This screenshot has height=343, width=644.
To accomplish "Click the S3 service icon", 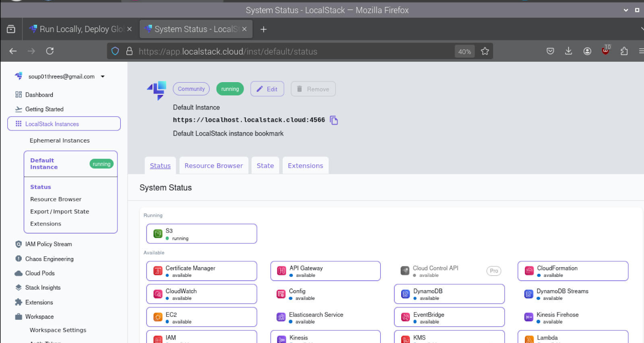I will (158, 234).
